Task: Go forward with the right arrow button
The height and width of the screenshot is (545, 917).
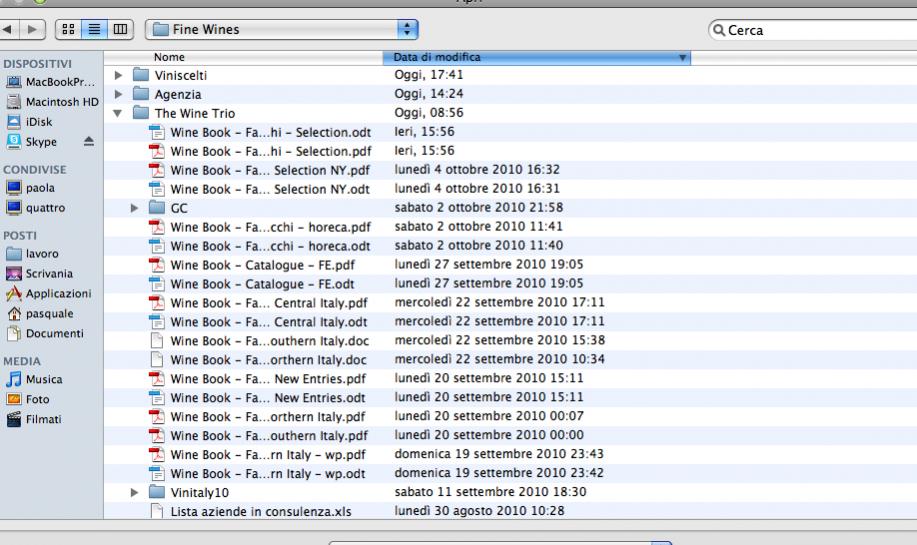Action: [x=33, y=29]
